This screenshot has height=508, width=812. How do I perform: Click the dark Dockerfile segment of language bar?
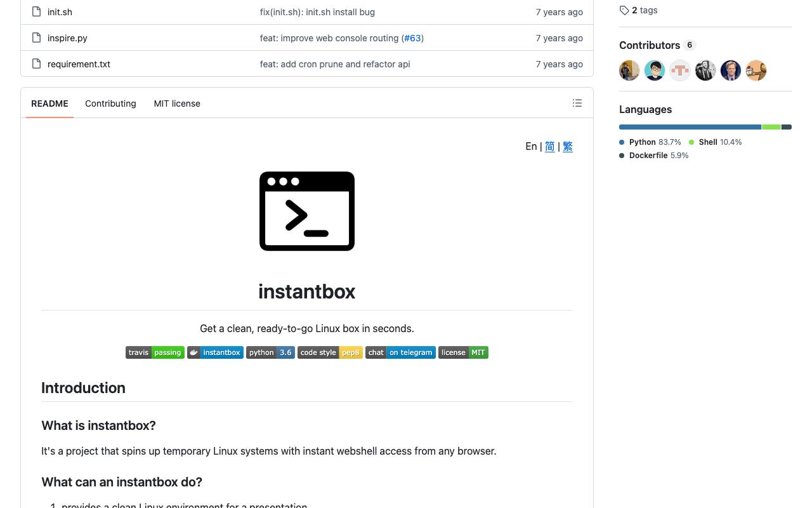787,127
